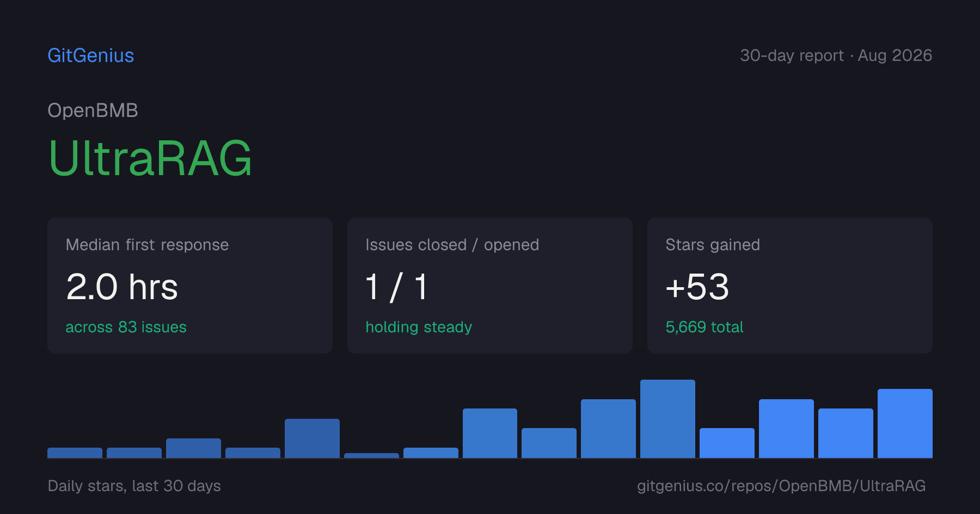Click the Stars gained label
Screen dimensions: 980x514
coord(713,245)
